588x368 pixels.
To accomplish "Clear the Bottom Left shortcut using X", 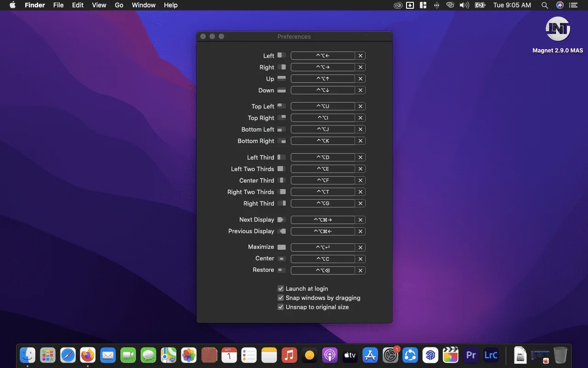I will [x=361, y=129].
